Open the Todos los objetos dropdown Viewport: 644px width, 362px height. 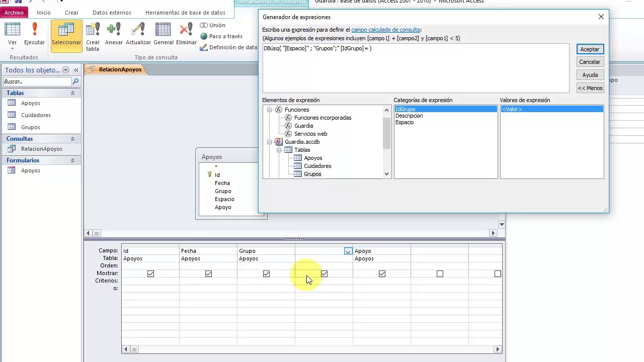tap(65, 70)
